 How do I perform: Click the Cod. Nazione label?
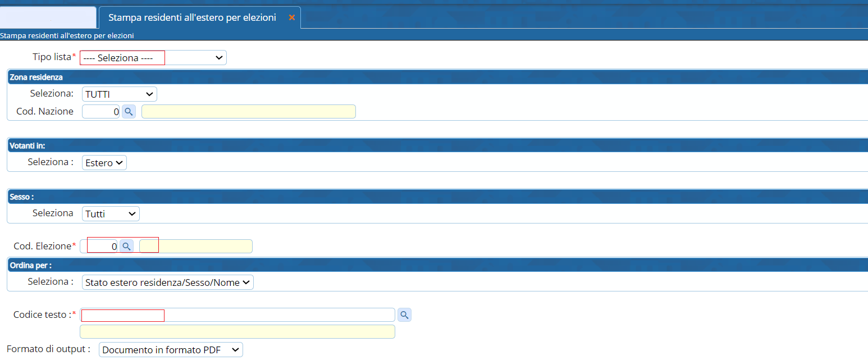45,111
